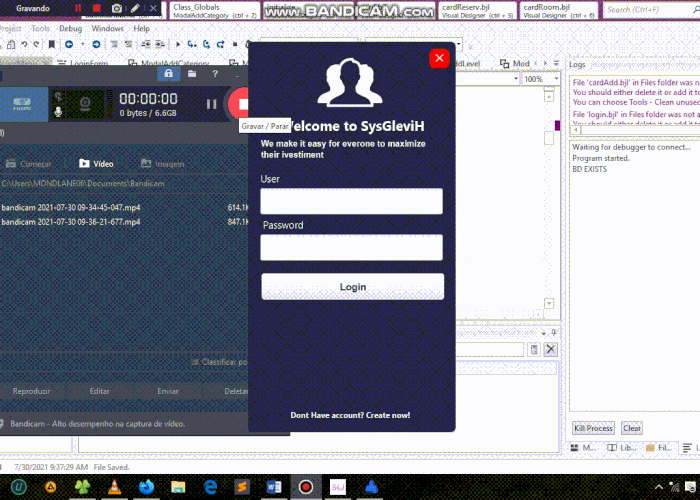The image size is (700, 500).
Task: Navigate backward with the blue left arrow
Action: click(x=69, y=44)
